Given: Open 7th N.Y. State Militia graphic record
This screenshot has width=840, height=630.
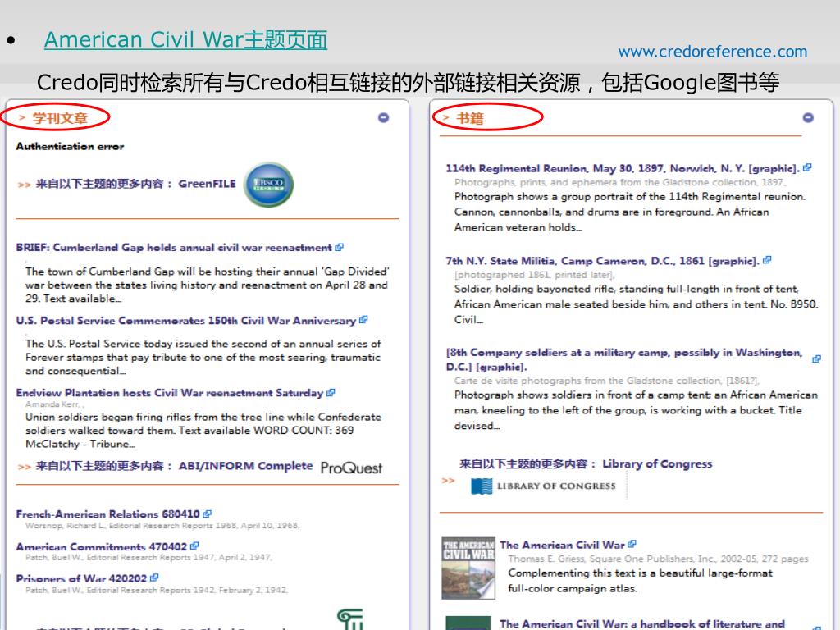Looking at the screenshot, I should [x=603, y=261].
